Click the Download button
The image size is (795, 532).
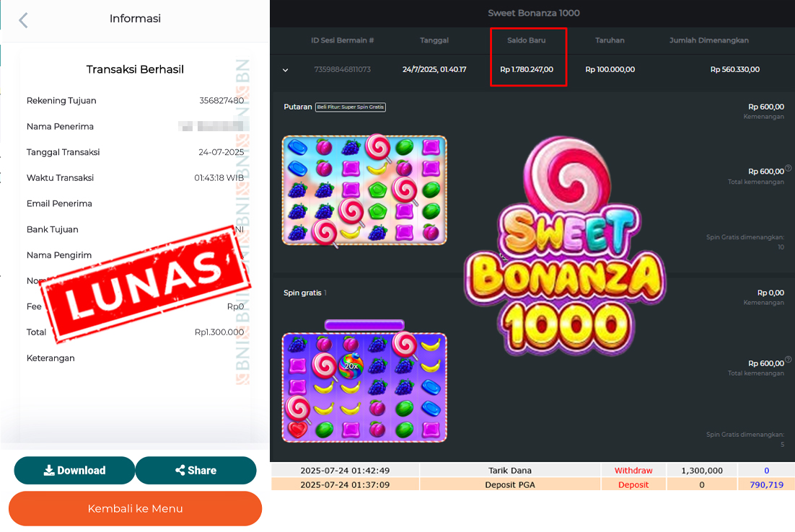[x=74, y=470]
